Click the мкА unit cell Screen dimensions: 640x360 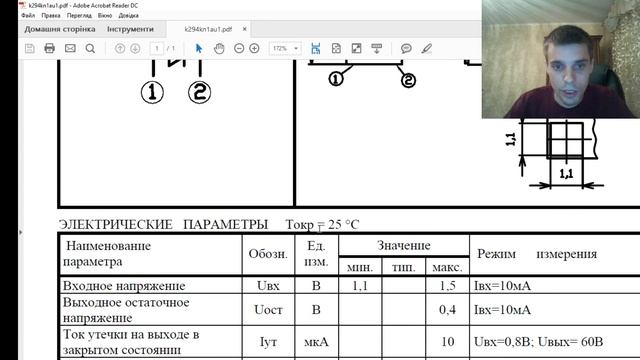pos(316,342)
